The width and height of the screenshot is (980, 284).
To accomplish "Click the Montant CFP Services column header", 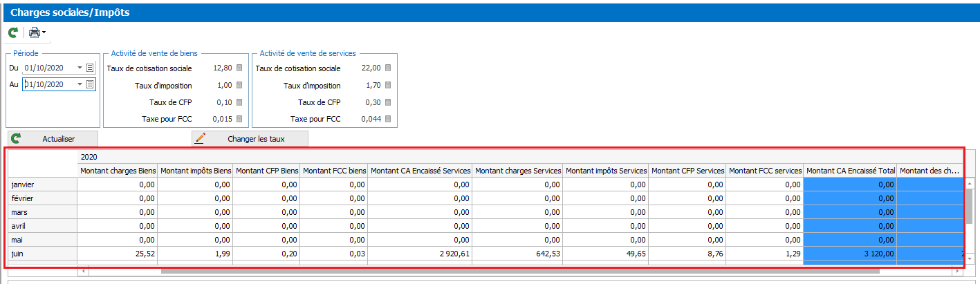I will point(688,171).
